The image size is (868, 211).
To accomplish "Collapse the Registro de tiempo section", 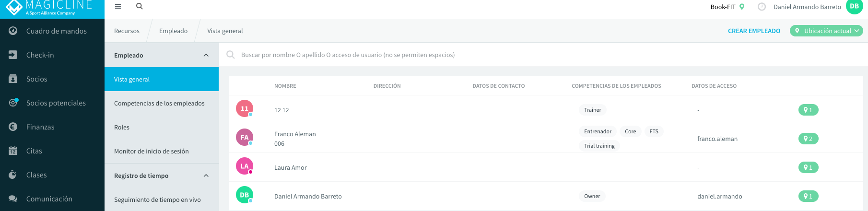I will point(206,176).
